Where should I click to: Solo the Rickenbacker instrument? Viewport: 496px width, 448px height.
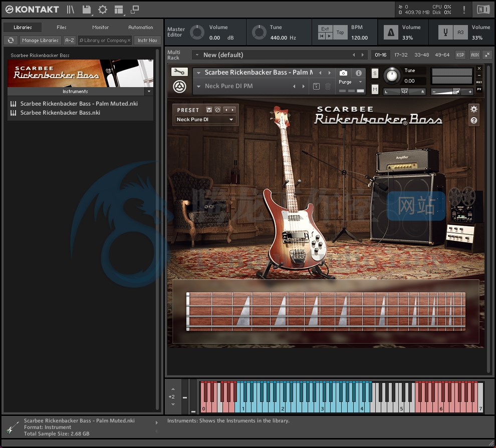click(375, 73)
